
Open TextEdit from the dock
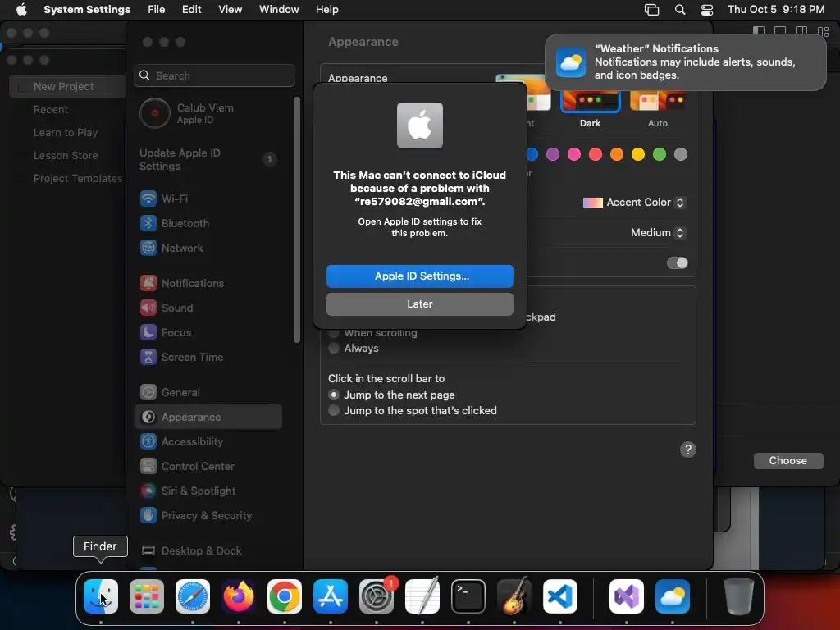tap(422, 596)
